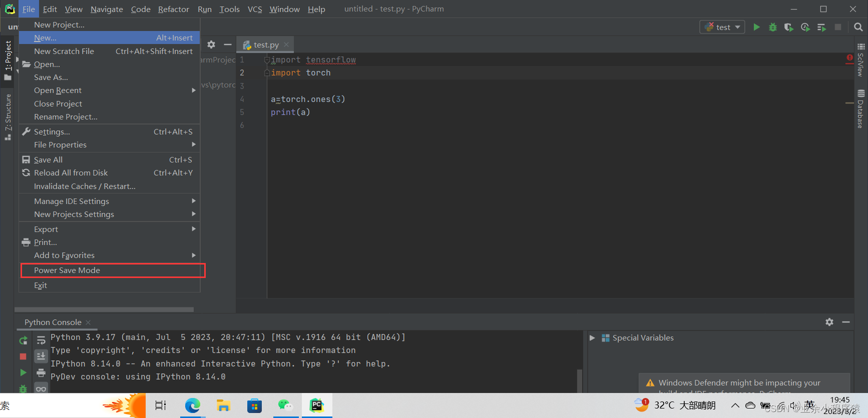Click Save All
This screenshot has width=868, height=418.
109,160
